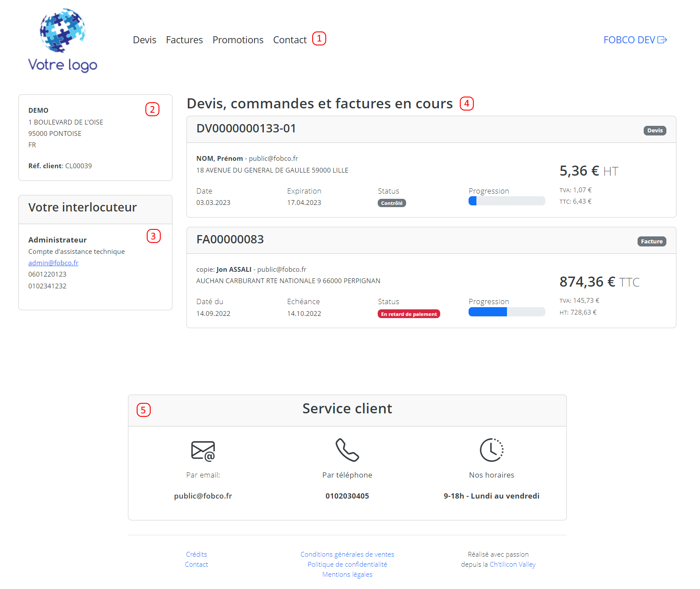Click the logout icon next to FOBCO DEV
This screenshot has width=700, height=589.
(663, 40)
